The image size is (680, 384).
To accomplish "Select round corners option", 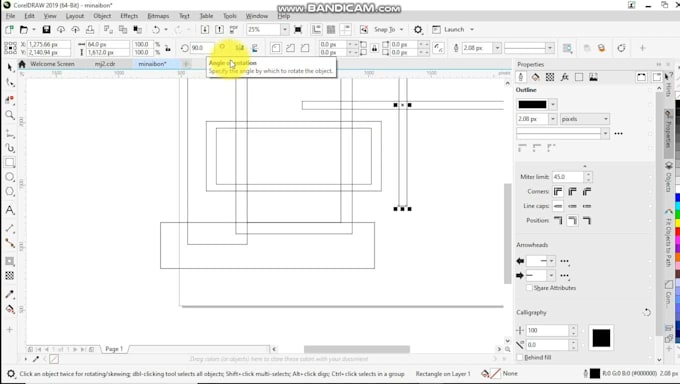I will (572, 191).
